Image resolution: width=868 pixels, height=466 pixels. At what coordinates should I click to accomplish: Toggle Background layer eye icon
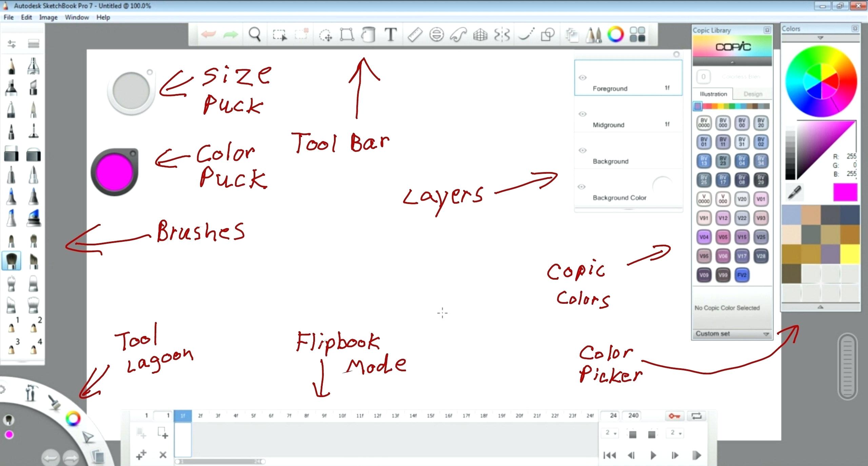(583, 150)
